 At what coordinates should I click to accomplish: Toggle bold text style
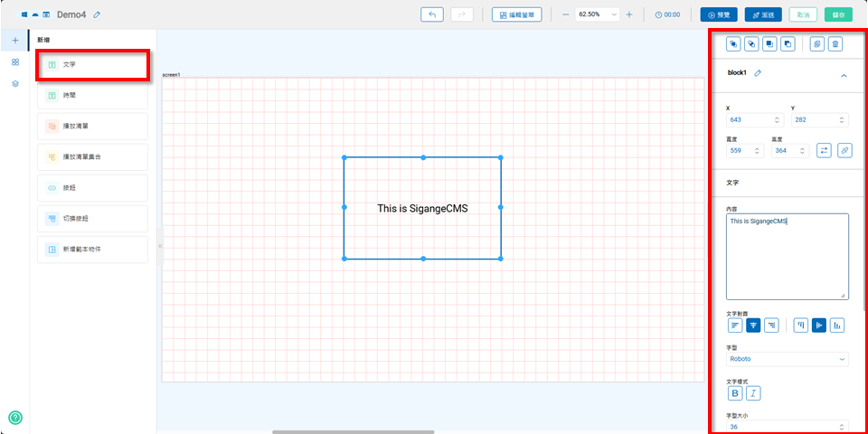pyautogui.click(x=735, y=392)
